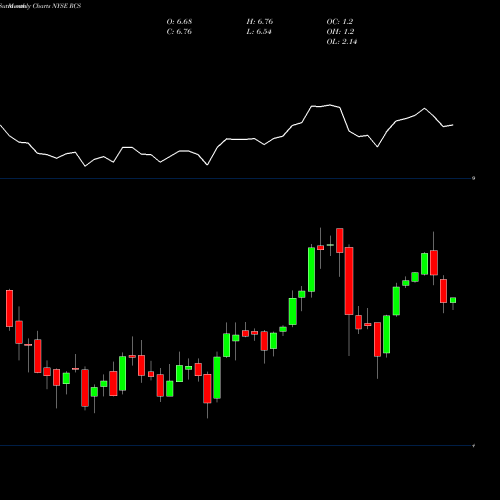Screen dimensions: 500x500
Task: Click the open price 'O: 6.68' value
Action: [179, 22]
